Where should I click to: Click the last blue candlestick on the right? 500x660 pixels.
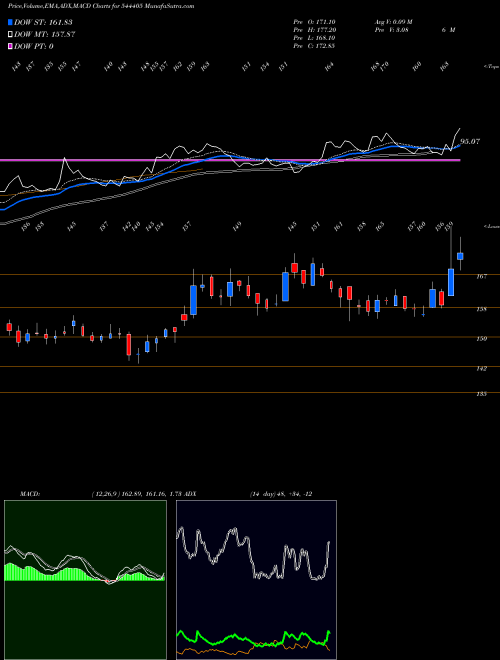pos(460,256)
